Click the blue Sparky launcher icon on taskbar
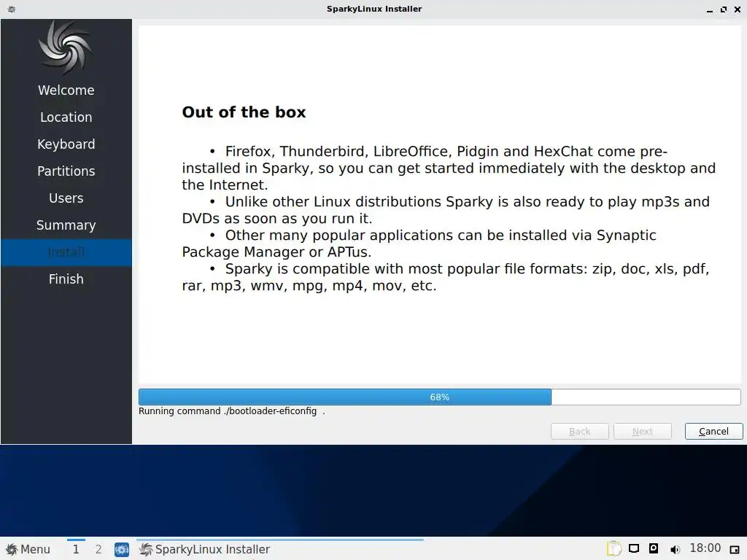 tap(122, 550)
